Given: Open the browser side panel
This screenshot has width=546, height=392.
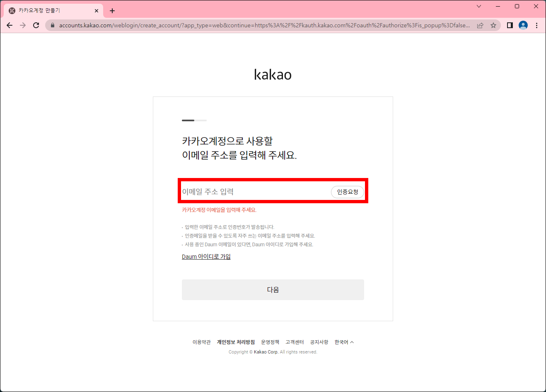Looking at the screenshot, I should pos(510,25).
